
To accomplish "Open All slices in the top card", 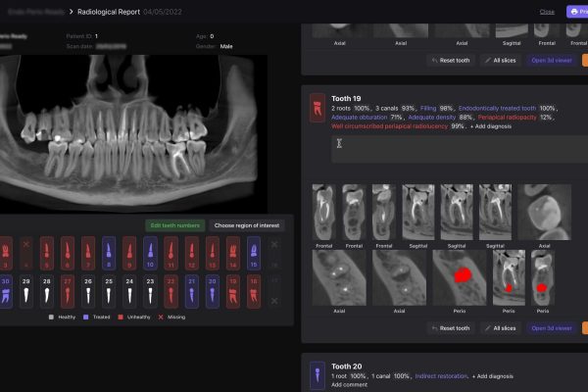I will (501, 60).
